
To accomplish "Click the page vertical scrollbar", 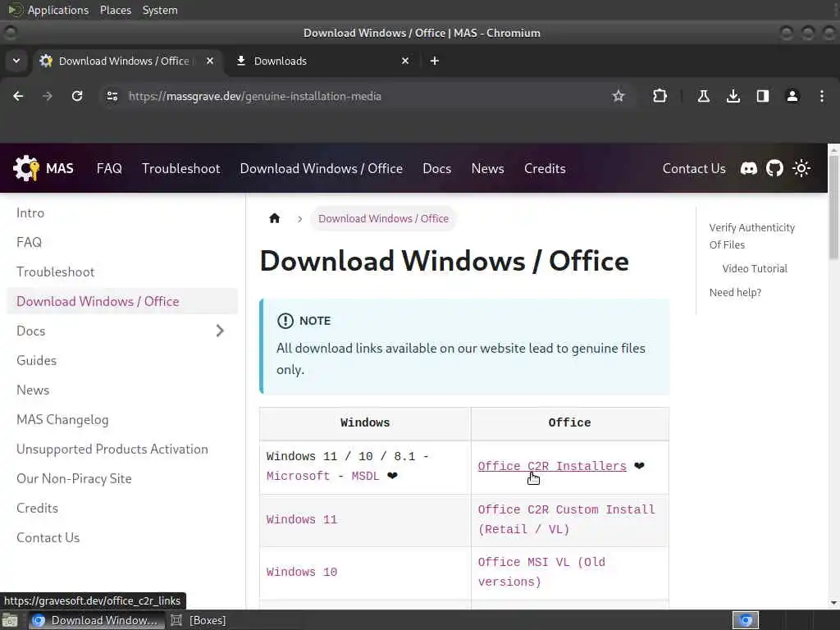I will click(833, 206).
